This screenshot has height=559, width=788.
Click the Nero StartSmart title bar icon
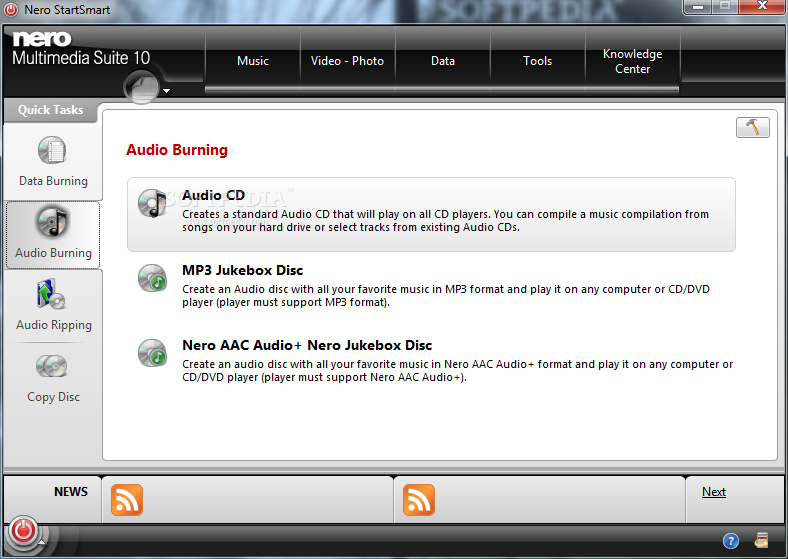(x=11, y=10)
